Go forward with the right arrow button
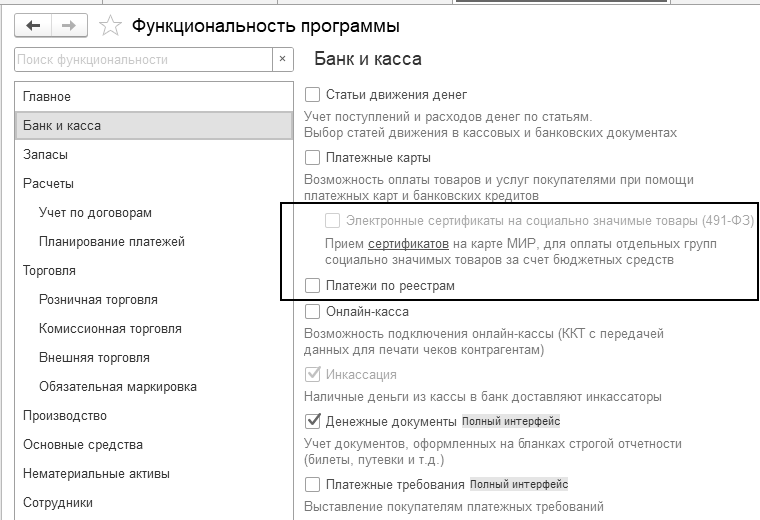The height and width of the screenshot is (520, 760). click(69, 25)
